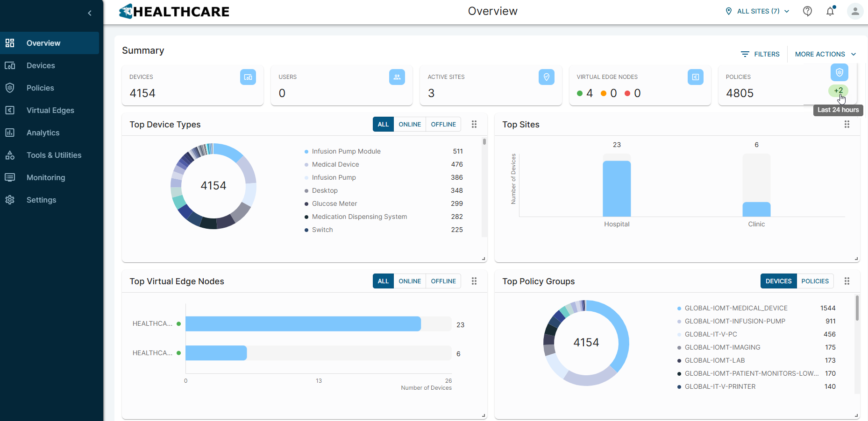Open the FILTERS button

[760, 54]
